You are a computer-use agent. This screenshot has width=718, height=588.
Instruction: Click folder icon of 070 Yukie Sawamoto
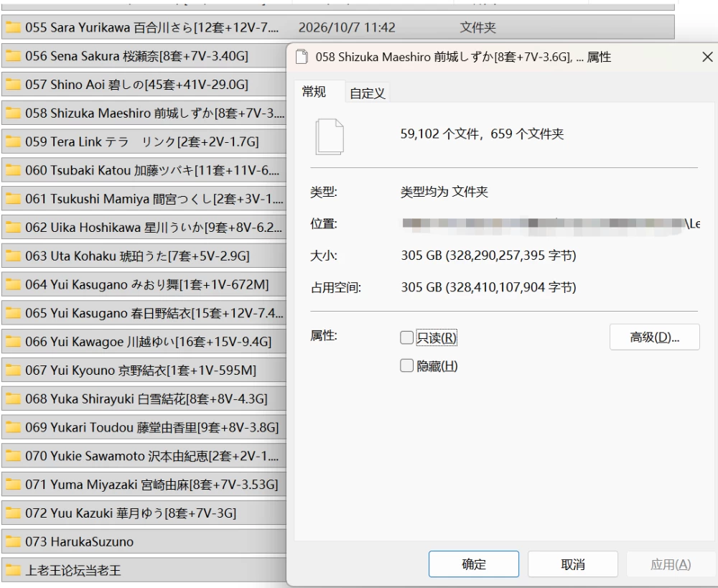coord(13,456)
